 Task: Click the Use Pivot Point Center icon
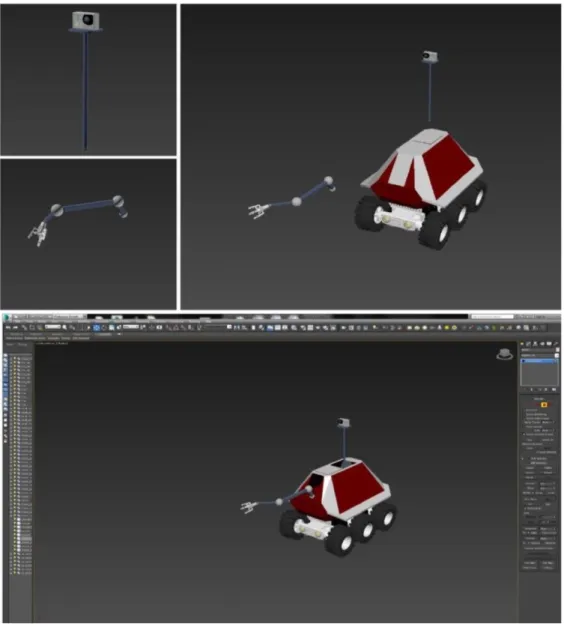pyautogui.click(x=142, y=327)
